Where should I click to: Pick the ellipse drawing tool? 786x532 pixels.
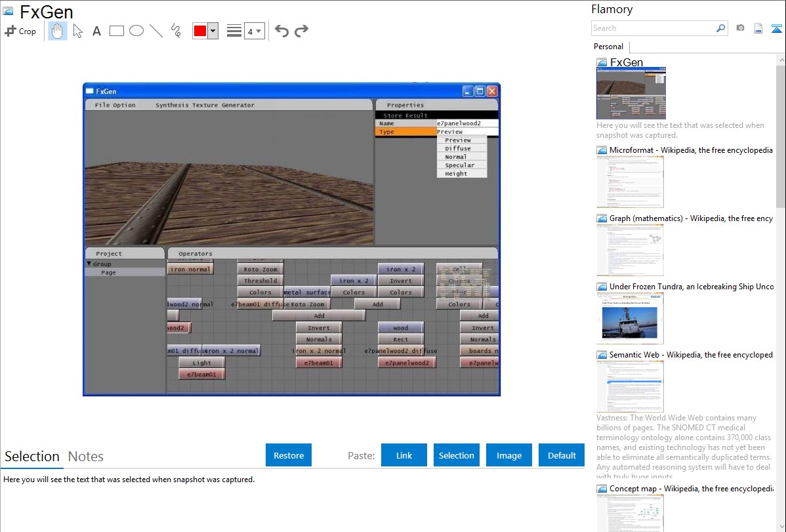136,31
